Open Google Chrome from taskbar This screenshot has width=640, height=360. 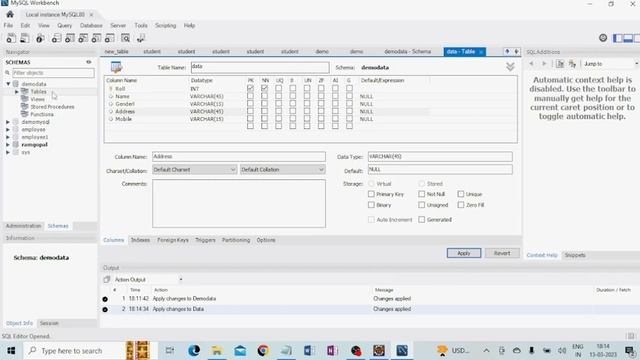[x=263, y=350]
